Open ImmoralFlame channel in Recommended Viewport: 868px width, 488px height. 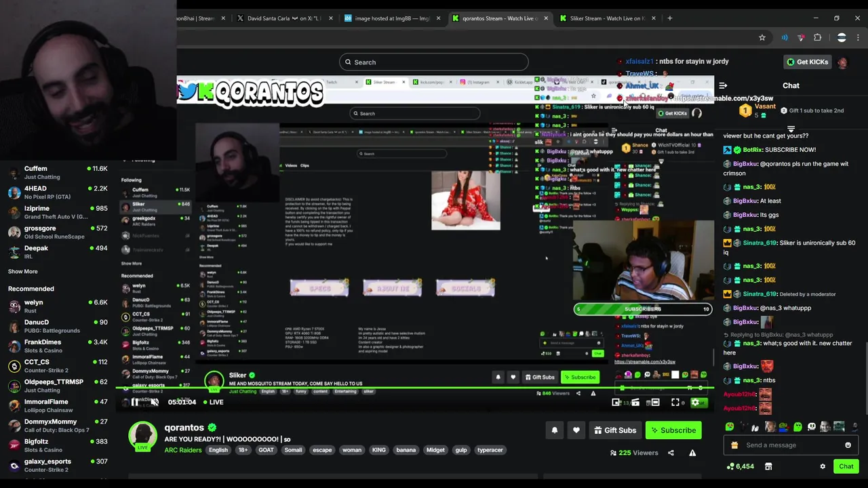[57, 406]
